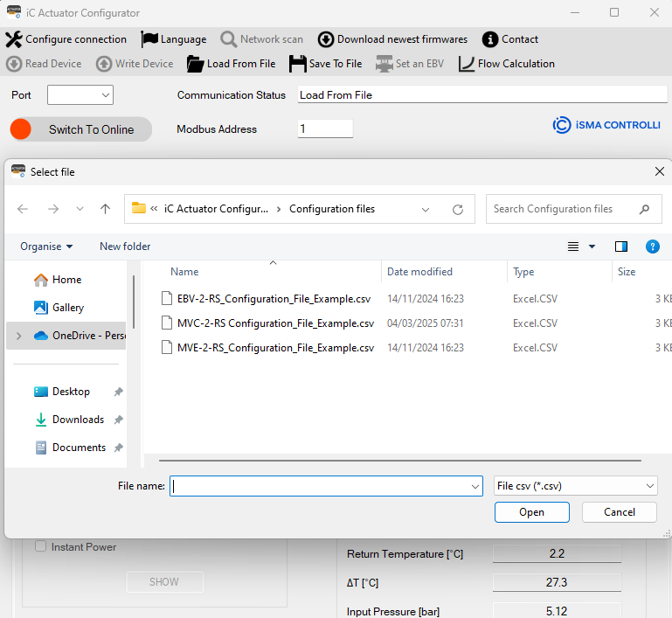Refresh the Configuration files folder

point(458,209)
